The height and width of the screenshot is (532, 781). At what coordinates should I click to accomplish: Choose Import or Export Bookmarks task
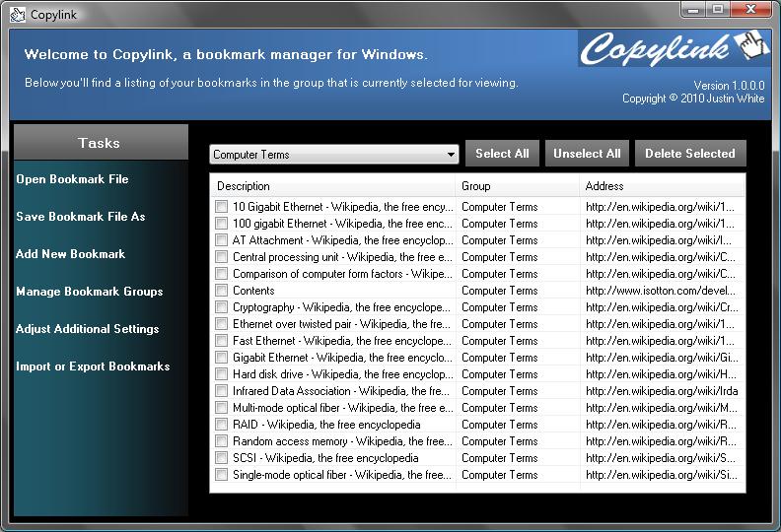pos(93,366)
